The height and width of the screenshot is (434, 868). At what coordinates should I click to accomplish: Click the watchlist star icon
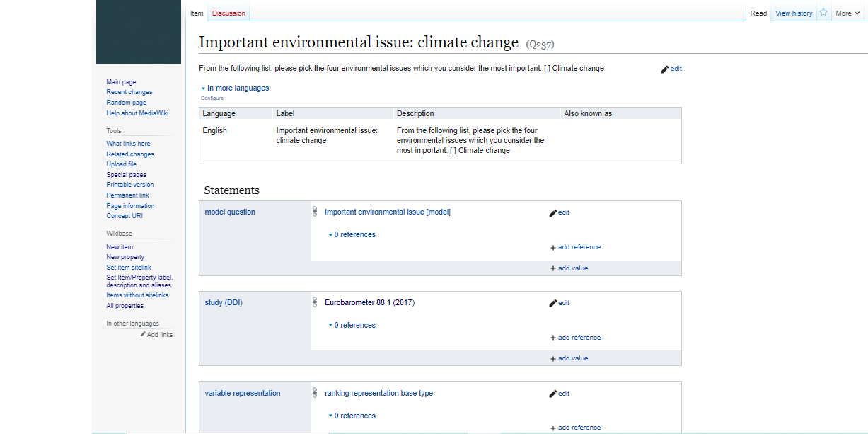[x=823, y=13]
